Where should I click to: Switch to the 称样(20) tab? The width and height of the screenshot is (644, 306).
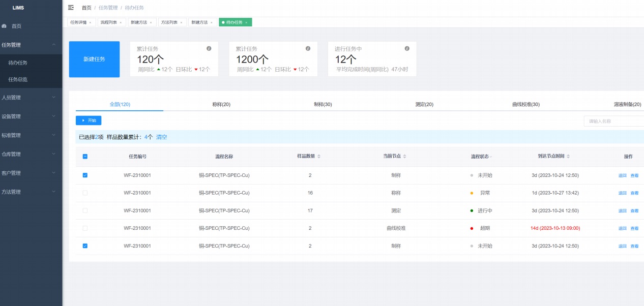point(221,104)
